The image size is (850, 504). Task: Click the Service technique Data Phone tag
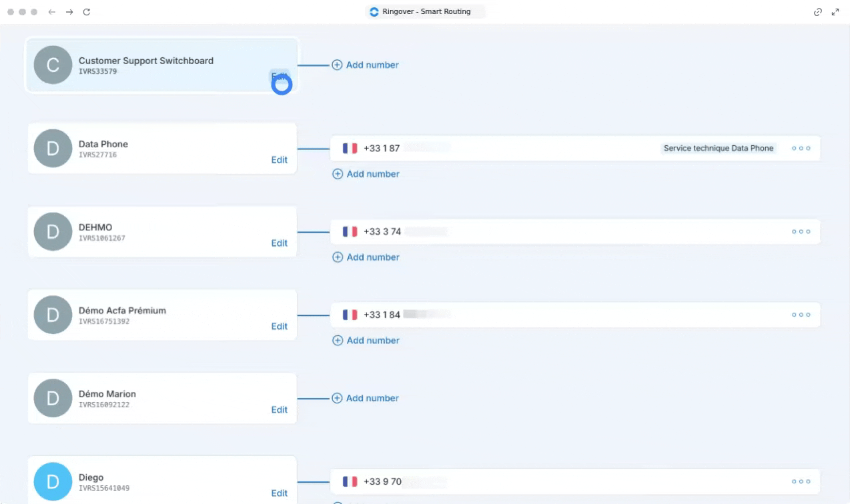(719, 148)
